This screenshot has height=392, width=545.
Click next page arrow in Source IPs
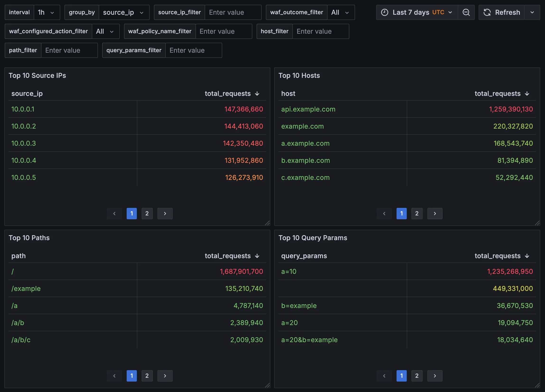(x=165, y=214)
